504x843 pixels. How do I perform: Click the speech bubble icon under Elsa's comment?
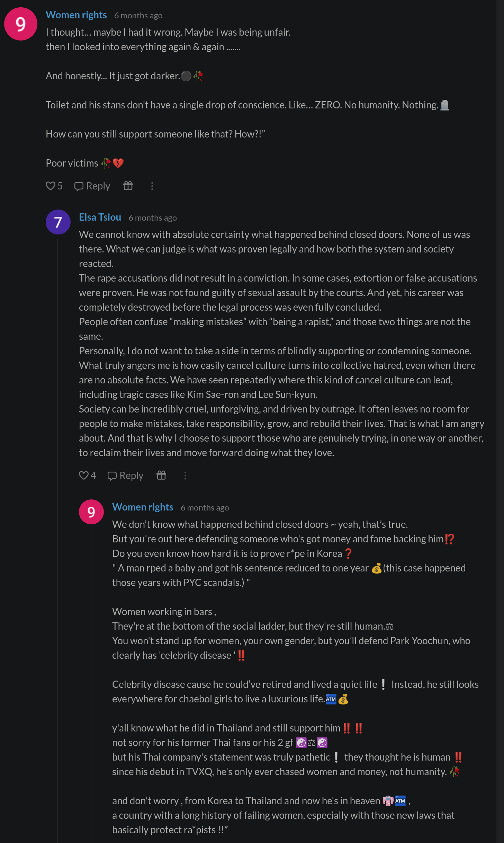coord(112,476)
